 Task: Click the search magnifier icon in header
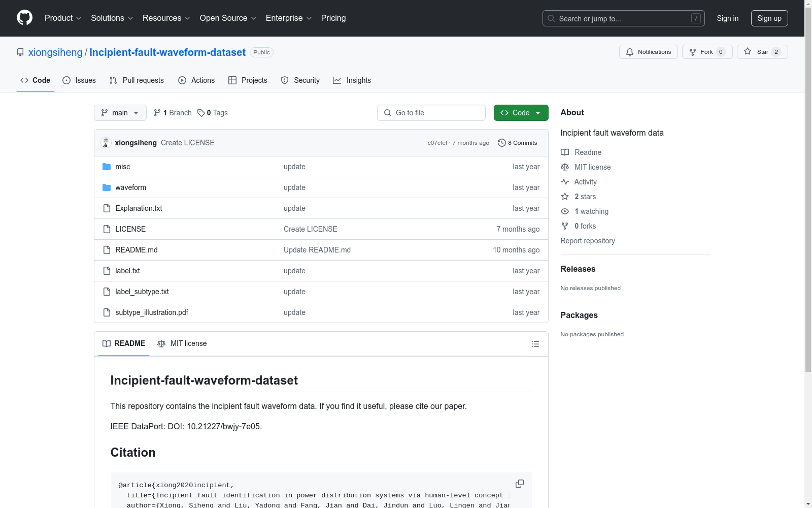point(551,18)
